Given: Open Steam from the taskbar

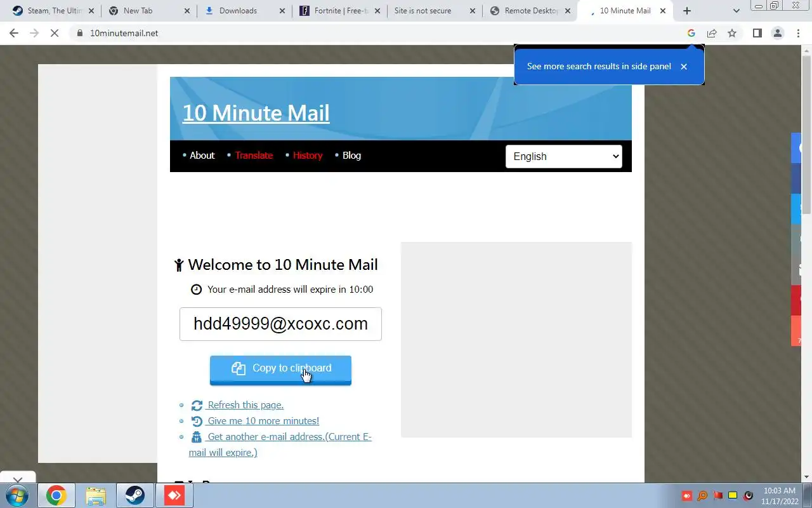Looking at the screenshot, I should point(134,495).
